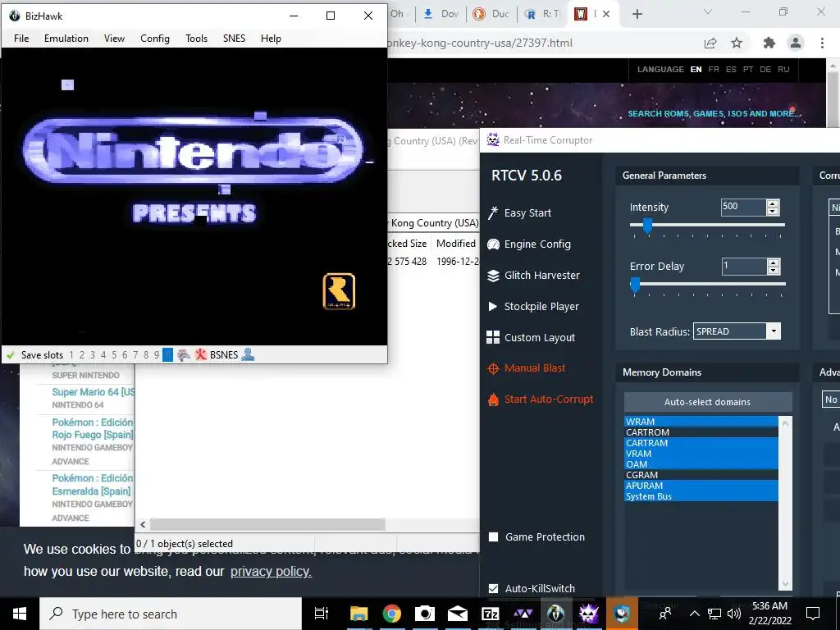Open File Explorer from the taskbar
This screenshot has height=630, width=840.
(x=359, y=614)
